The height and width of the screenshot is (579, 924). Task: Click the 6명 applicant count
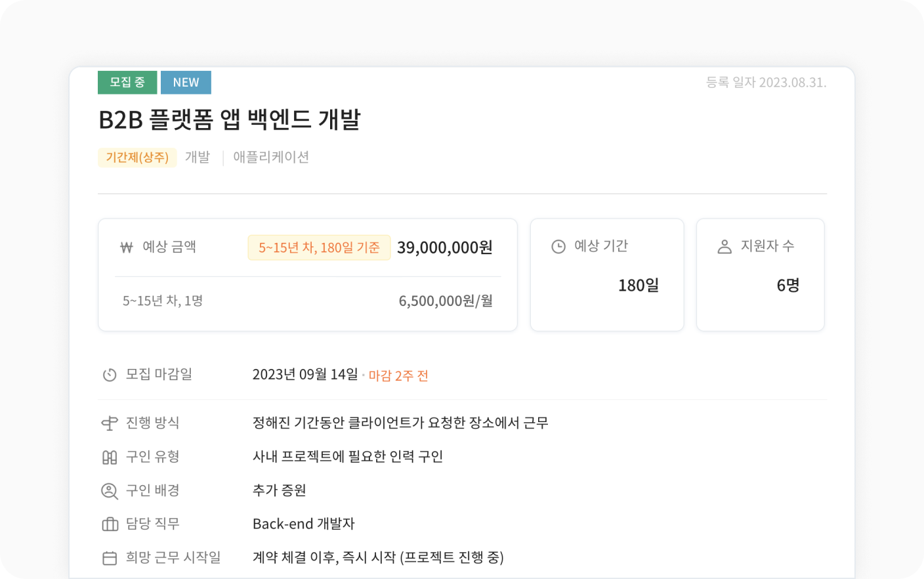pyautogui.click(x=788, y=286)
